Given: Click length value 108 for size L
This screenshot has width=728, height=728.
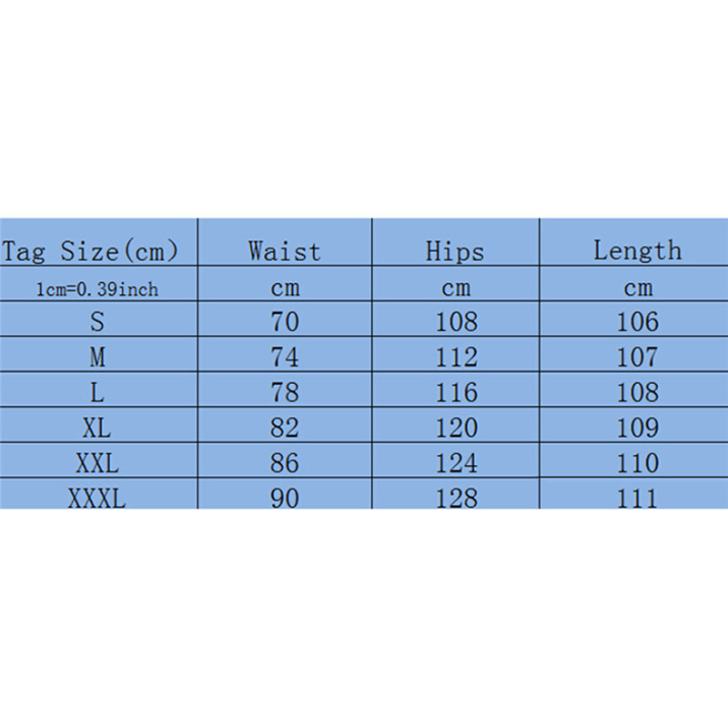Looking at the screenshot, I should [x=637, y=392].
